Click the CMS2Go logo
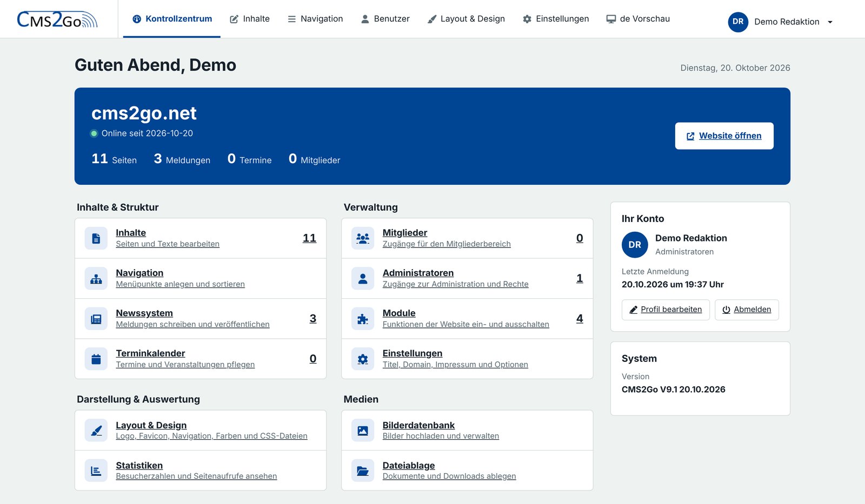The image size is (865, 504). (57, 19)
